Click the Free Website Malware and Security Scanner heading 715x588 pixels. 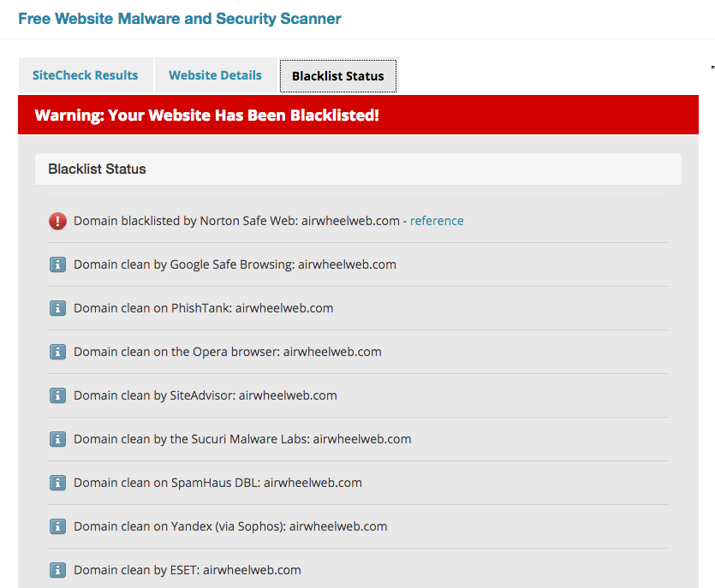click(x=180, y=19)
